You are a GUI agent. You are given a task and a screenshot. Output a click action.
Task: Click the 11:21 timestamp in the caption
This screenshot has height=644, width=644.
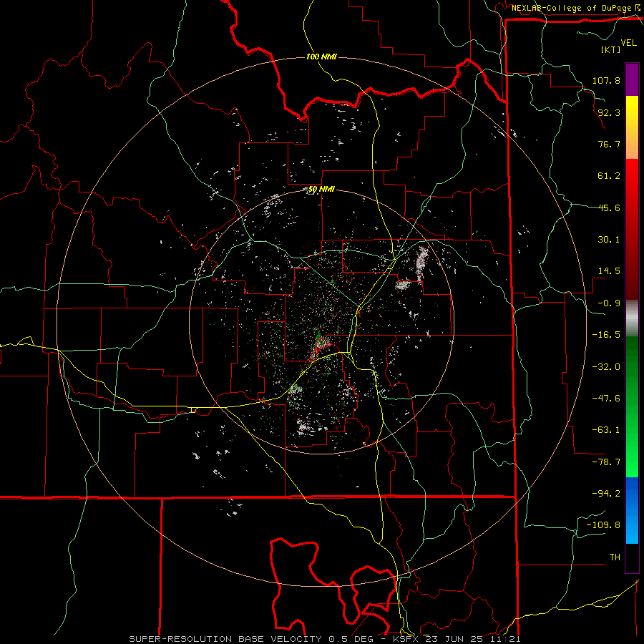click(506, 639)
